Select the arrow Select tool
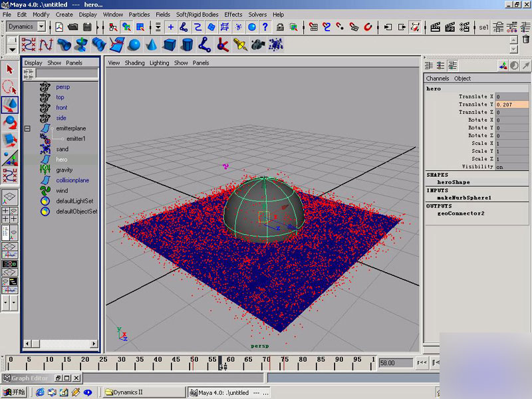The height and width of the screenshot is (399, 532). click(10, 69)
